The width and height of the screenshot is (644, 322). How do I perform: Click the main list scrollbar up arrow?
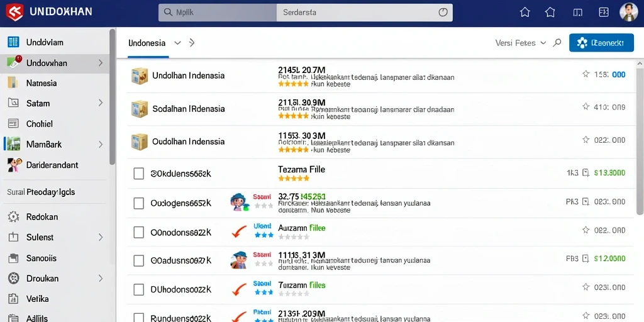(x=640, y=64)
